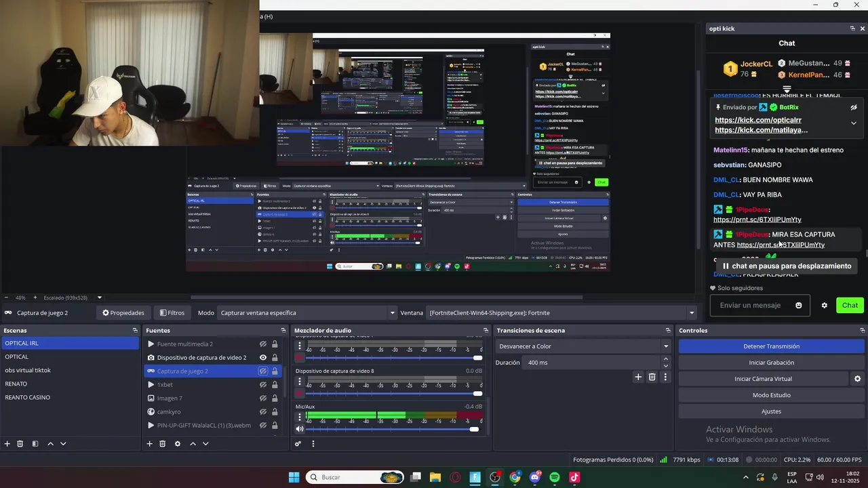Screen dimensions: 868x488
Task: Undock the Escenas panel
Action: click(x=135, y=331)
